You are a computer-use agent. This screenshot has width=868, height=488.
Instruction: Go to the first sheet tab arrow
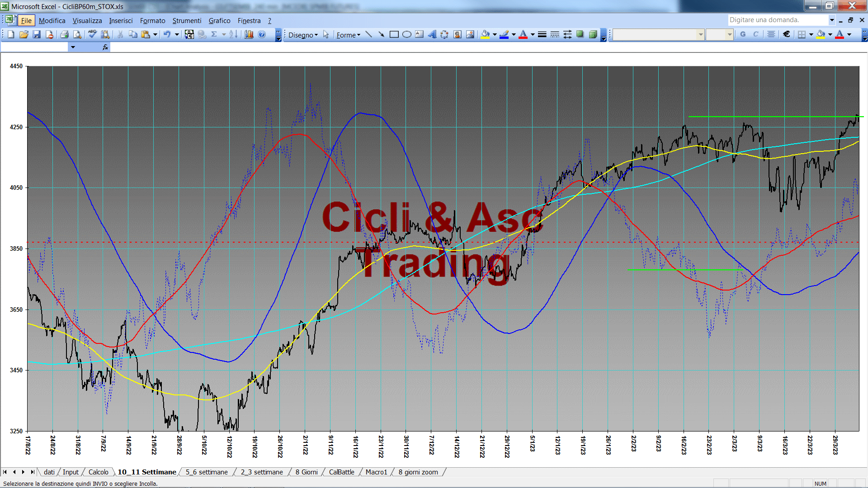(5, 472)
